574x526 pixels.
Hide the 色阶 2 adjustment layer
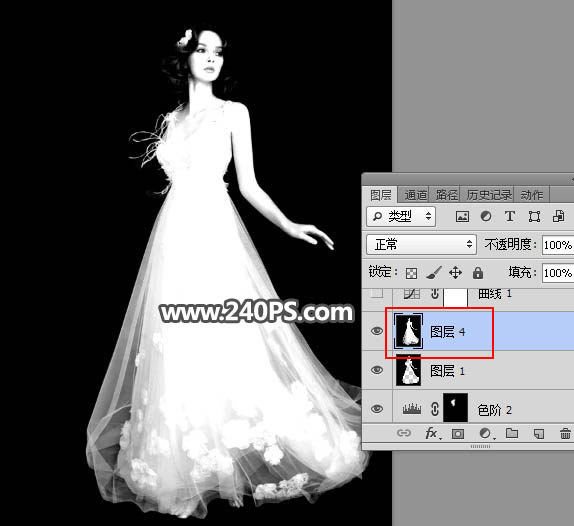point(377,409)
